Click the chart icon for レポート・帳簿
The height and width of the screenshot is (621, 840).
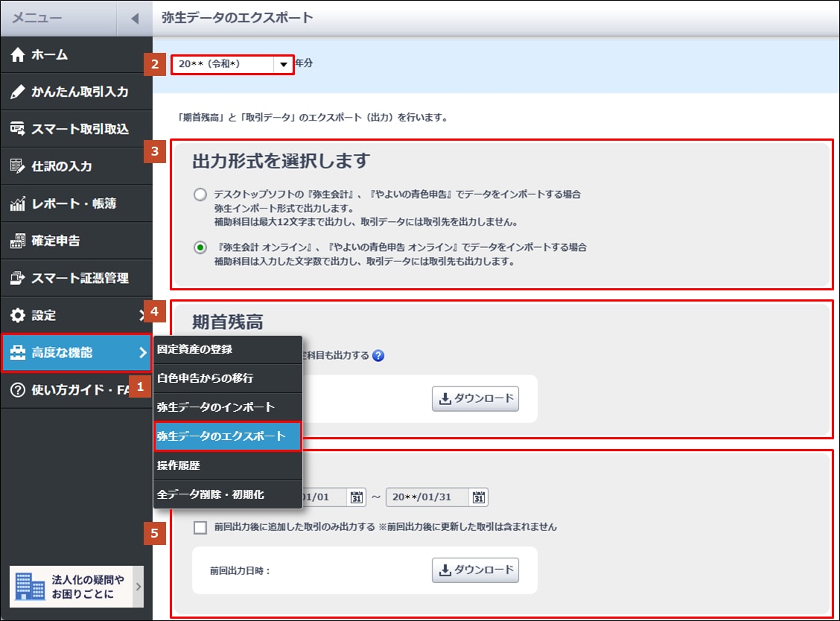18,203
